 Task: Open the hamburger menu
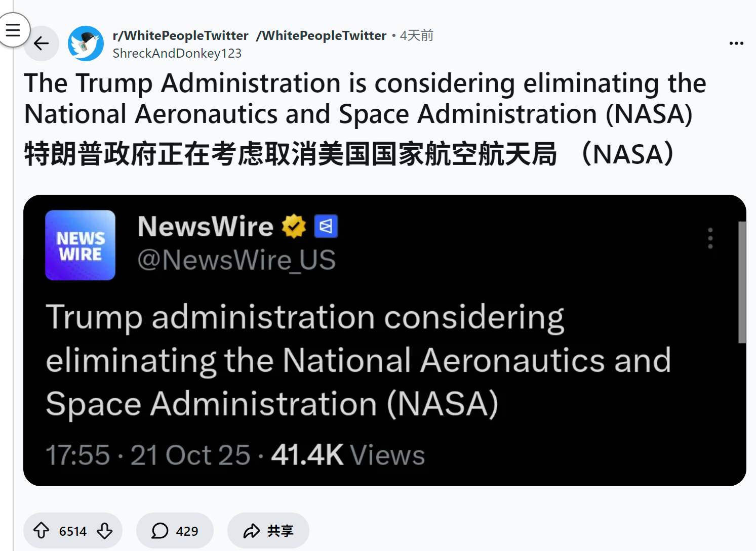[13, 30]
